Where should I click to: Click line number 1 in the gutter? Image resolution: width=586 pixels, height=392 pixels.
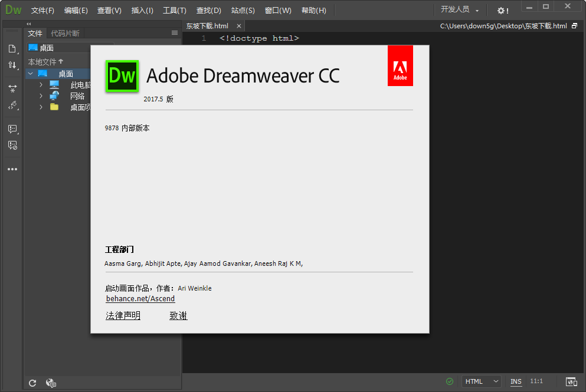pos(204,38)
